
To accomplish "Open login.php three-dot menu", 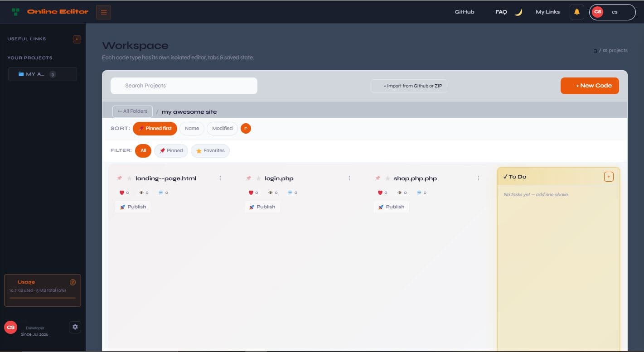I will (349, 178).
